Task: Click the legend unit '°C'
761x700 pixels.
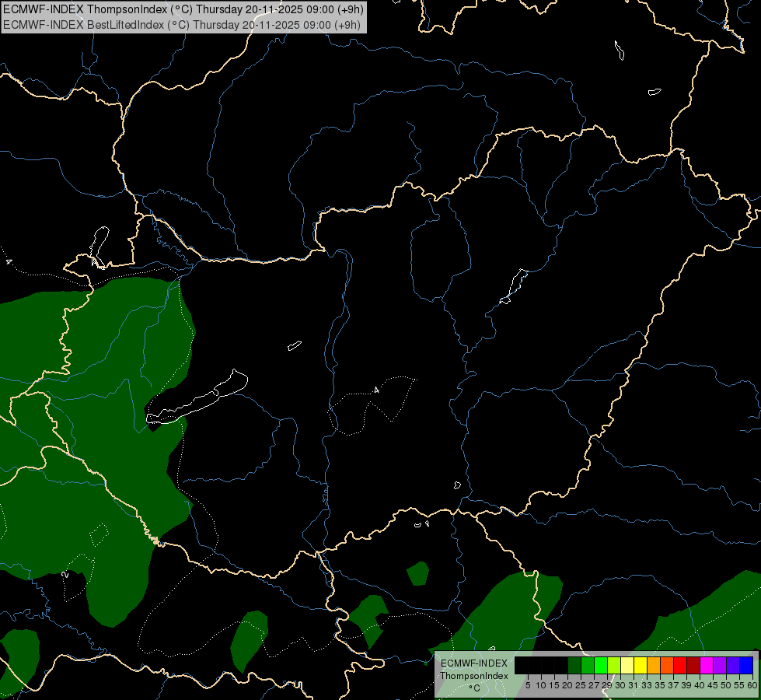Action: (474, 688)
